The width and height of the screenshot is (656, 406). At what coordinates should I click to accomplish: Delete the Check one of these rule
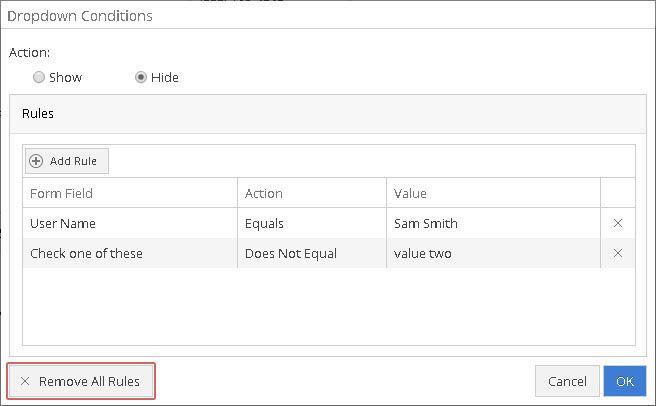pos(618,253)
